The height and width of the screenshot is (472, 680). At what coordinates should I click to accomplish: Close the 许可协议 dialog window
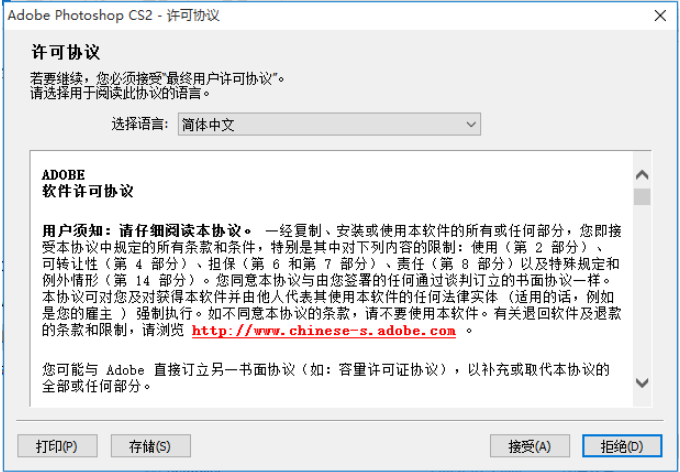coord(660,16)
